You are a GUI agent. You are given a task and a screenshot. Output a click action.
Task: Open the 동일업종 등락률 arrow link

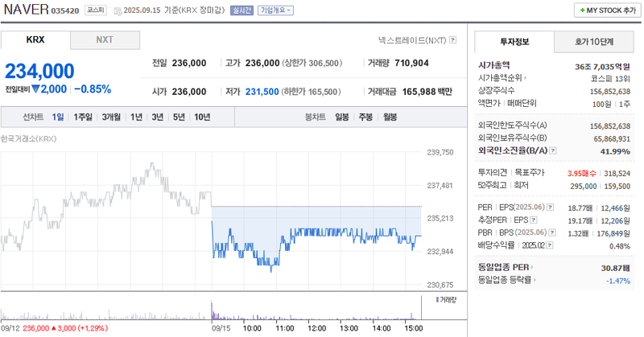pos(535,280)
